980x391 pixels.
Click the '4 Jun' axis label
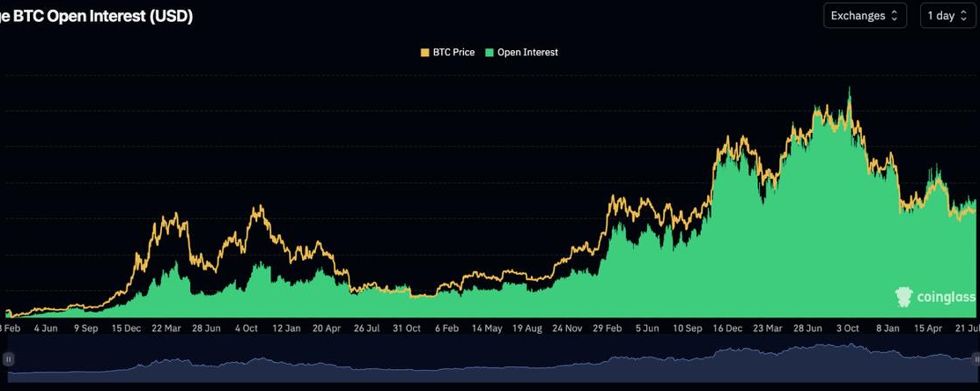[x=46, y=328]
